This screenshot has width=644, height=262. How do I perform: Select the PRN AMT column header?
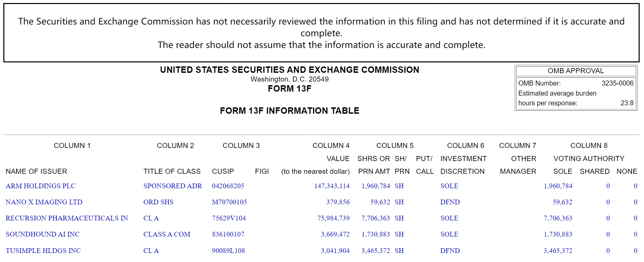coord(374,171)
